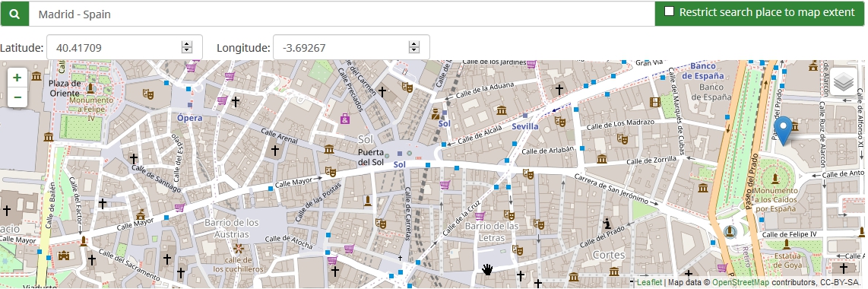Click the church cross icon near Calle de la Aduana
The height and width of the screenshot is (289, 868).
point(559,89)
